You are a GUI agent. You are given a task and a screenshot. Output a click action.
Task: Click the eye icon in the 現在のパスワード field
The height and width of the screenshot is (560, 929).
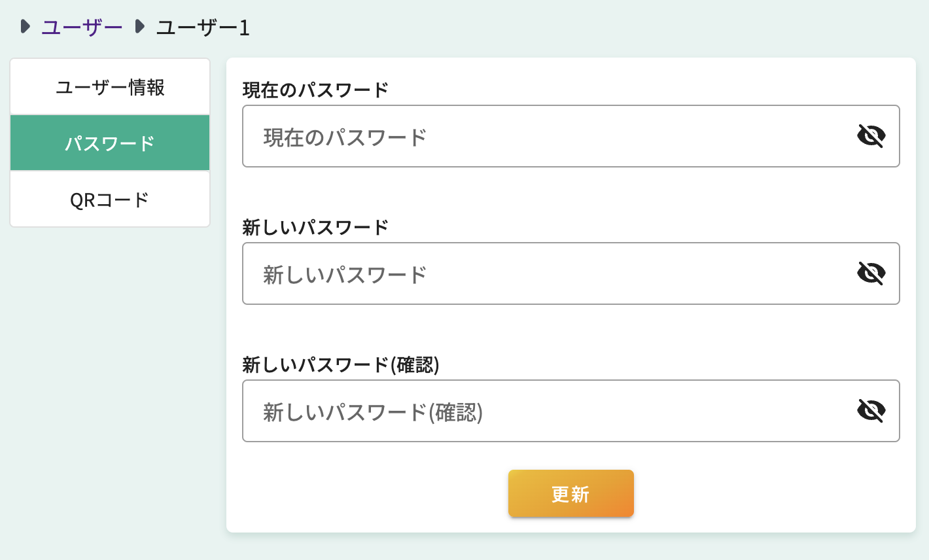point(870,136)
